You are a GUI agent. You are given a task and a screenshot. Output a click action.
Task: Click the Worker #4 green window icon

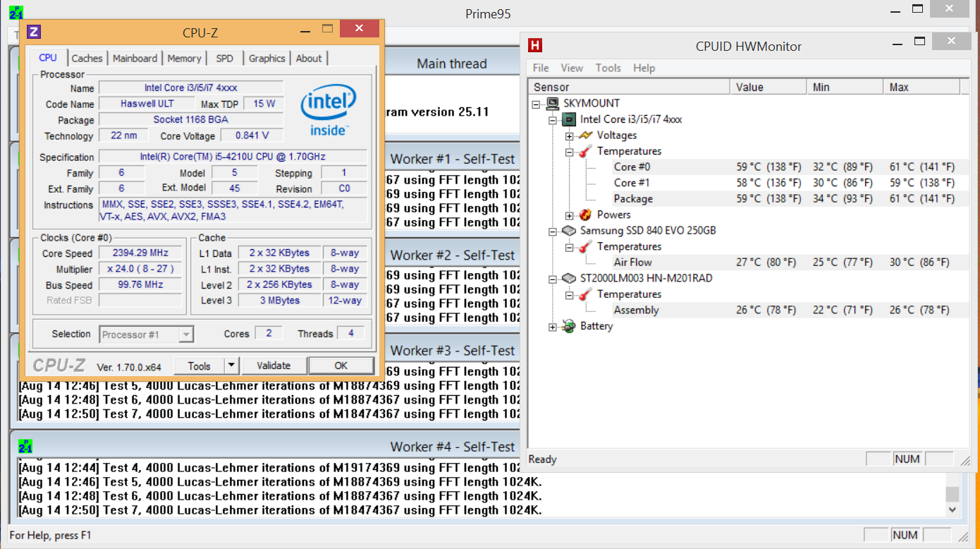(25, 447)
